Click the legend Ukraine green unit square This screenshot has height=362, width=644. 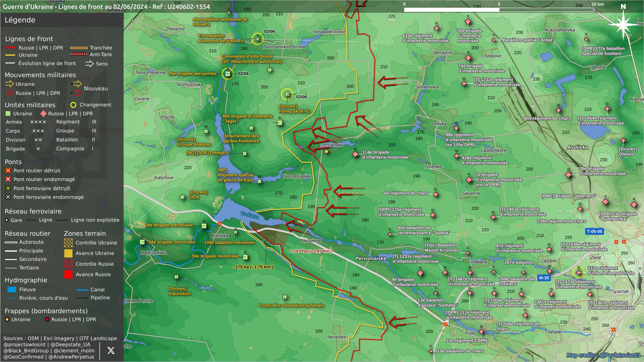[x=8, y=114]
